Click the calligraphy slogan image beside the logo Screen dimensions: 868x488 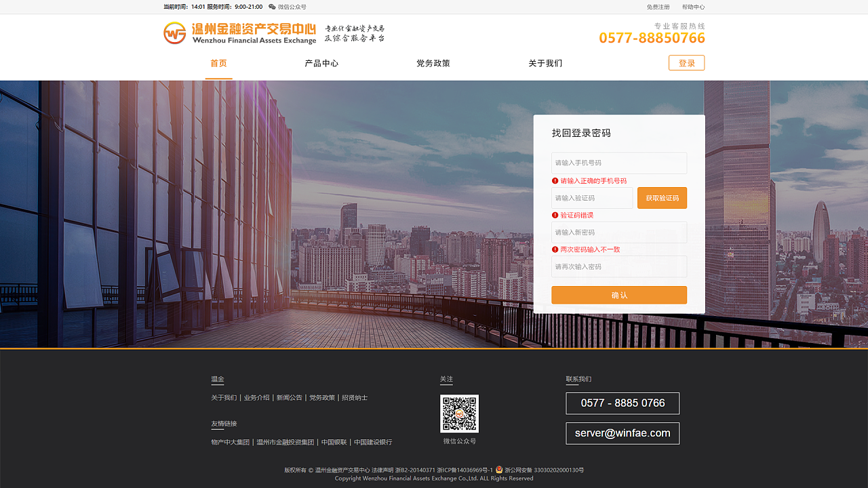pos(355,33)
